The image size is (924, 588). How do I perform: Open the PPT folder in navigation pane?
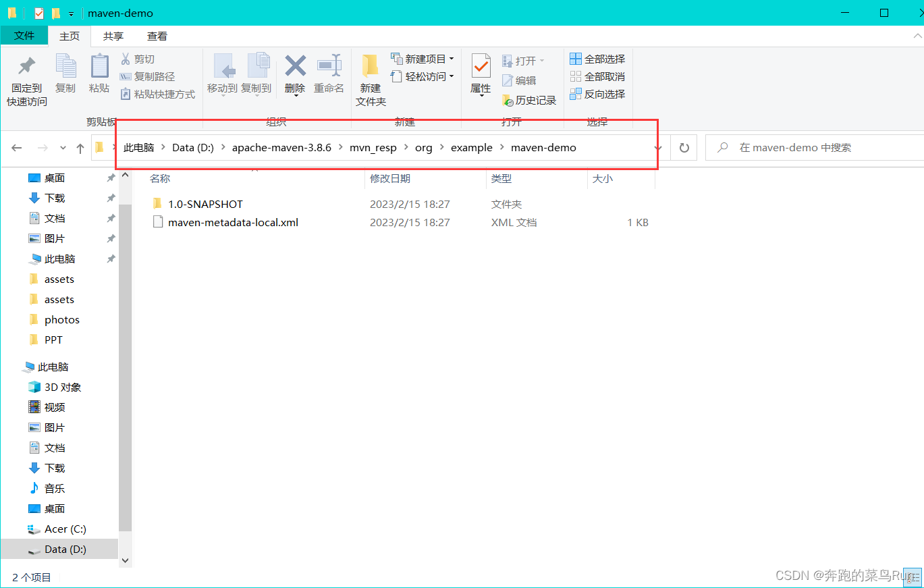pyautogui.click(x=53, y=340)
